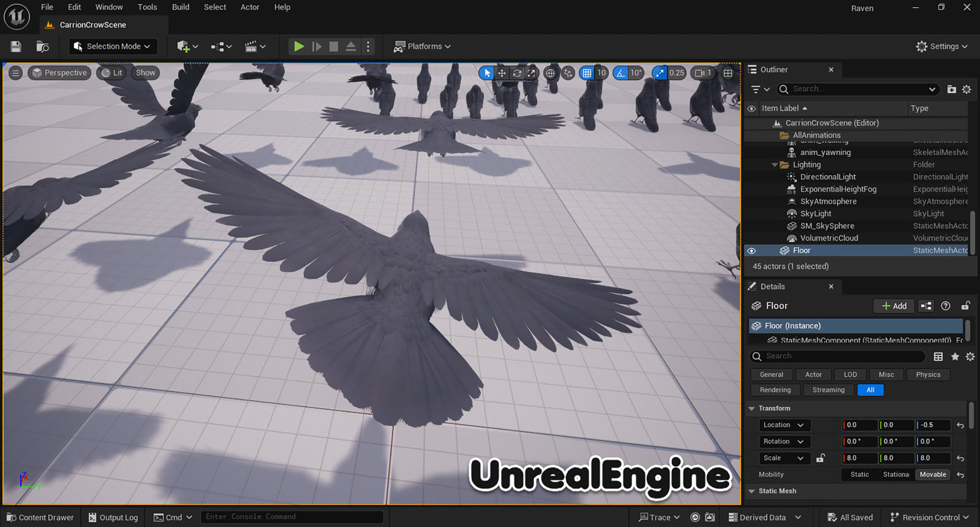Open the Selection Mode dropdown
Image resolution: width=980 pixels, height=527 pixels.
[112, 46]
